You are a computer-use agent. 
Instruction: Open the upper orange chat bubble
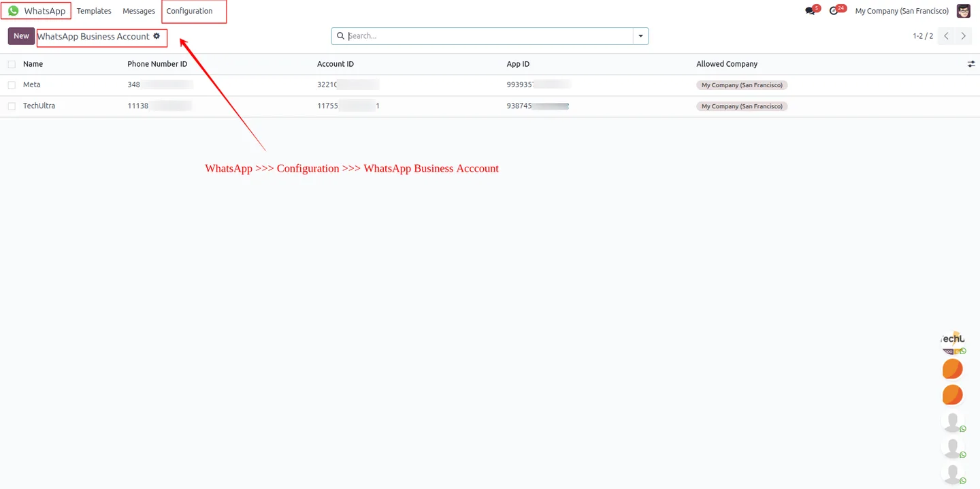tap(953, 368)
